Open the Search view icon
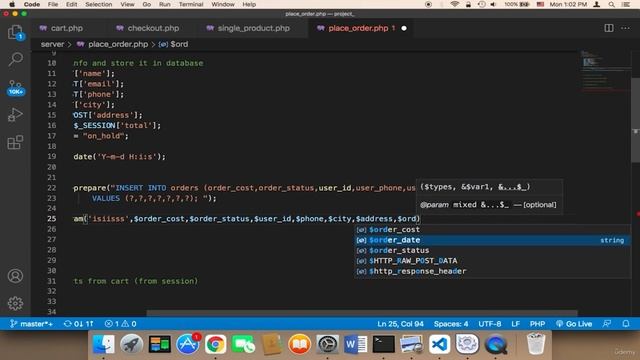 tap(15, 60)
